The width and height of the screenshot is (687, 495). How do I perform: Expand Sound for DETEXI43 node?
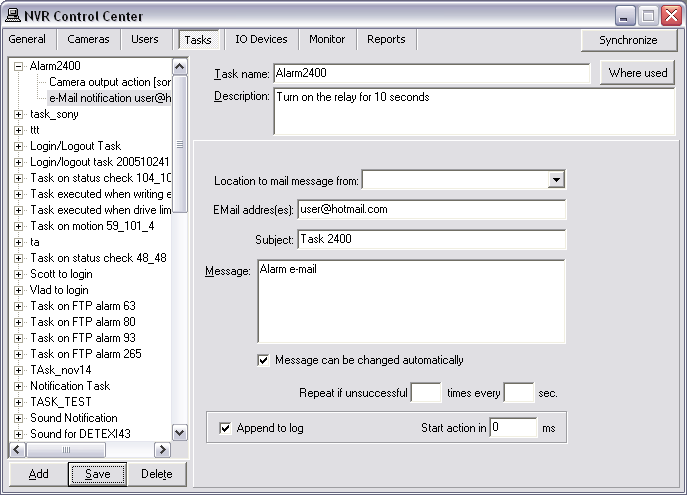tap(18, 435)
